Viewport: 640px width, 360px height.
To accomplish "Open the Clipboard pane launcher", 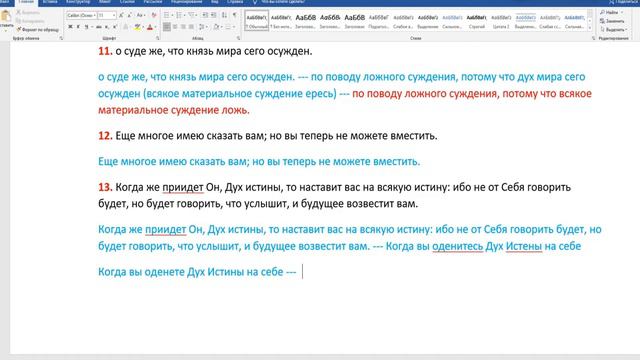I will (x=61, y=38).
